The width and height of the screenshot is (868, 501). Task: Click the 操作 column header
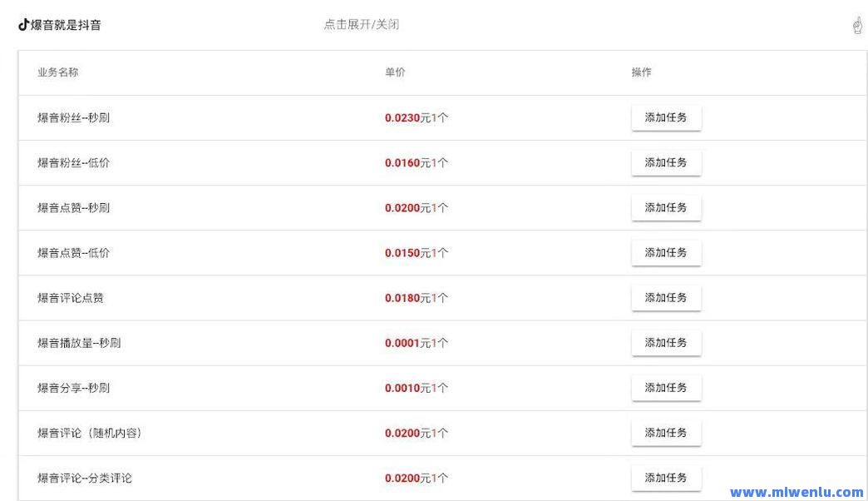pyautogui.click(x=640, y=72)
